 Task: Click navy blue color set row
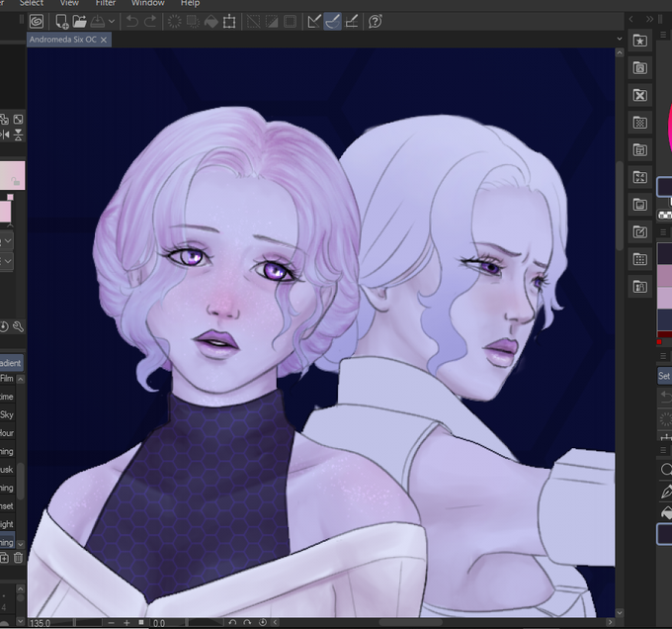pos(664,319)
